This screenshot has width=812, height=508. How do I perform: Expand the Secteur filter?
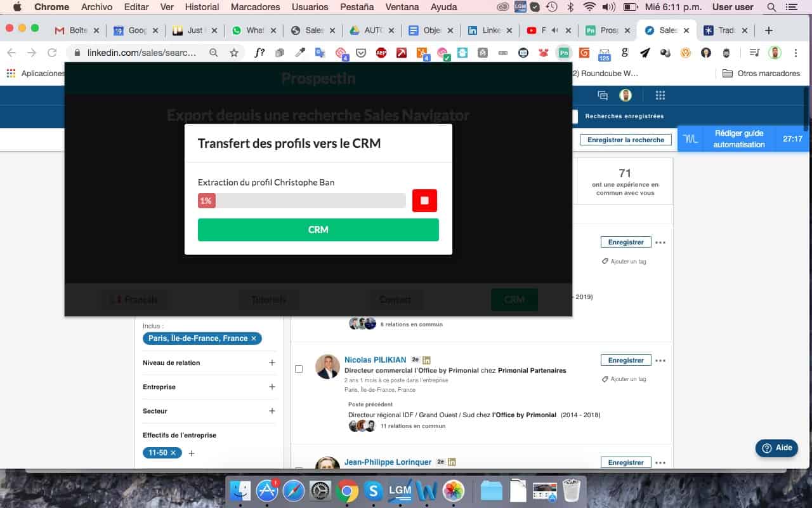[272, 411]
